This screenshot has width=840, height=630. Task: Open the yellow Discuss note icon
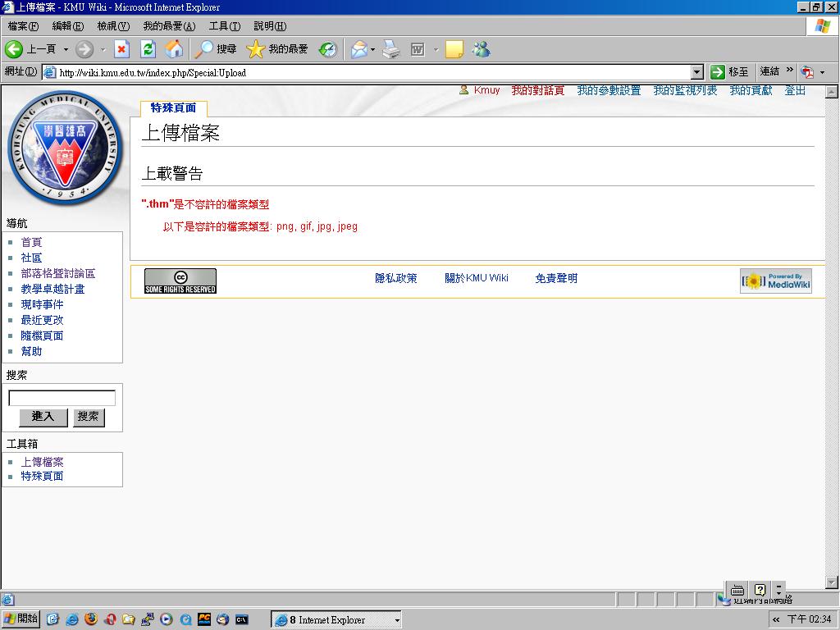click(x=454, y=49)
